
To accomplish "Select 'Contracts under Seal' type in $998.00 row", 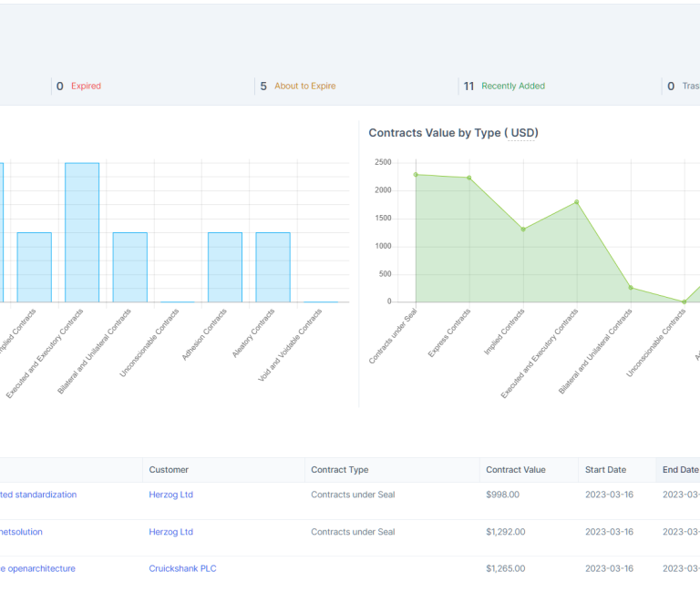I will 353,495.
